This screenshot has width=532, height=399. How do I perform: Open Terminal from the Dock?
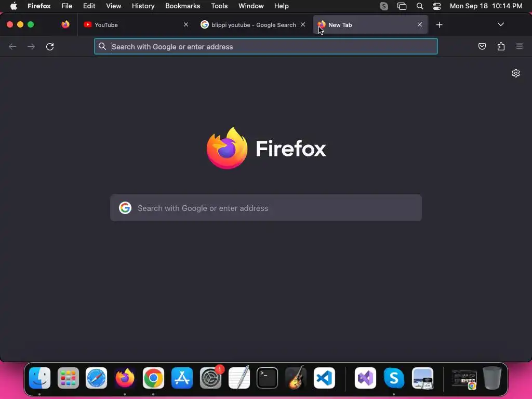point(268,378)
